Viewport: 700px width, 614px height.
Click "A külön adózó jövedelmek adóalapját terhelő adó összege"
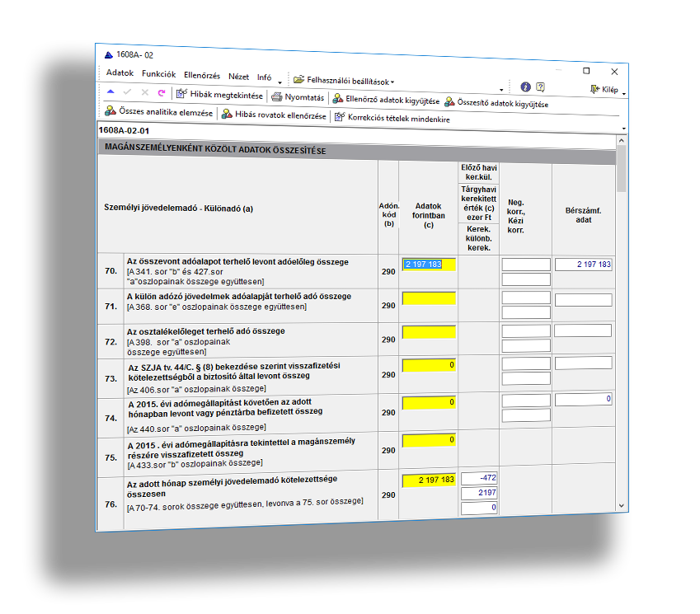(239, 297)
